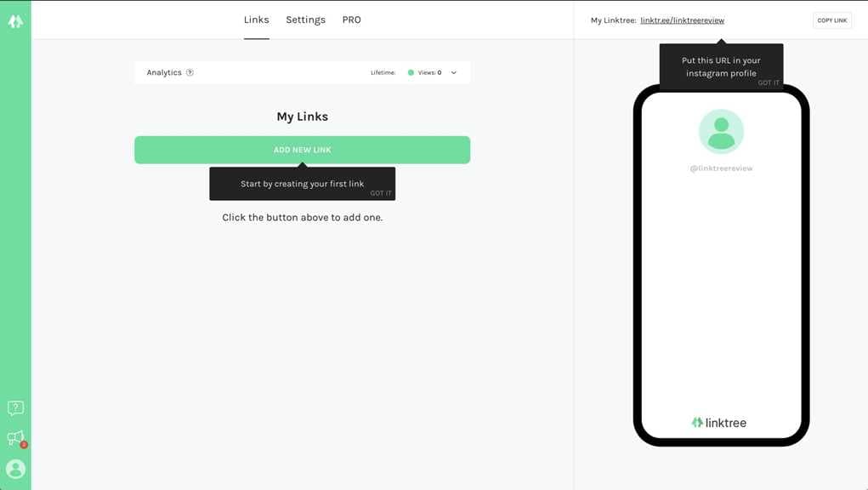Screen dimensions: 868x490
Task: Switch to the Links tab
Action: click(x=256, y=20)
